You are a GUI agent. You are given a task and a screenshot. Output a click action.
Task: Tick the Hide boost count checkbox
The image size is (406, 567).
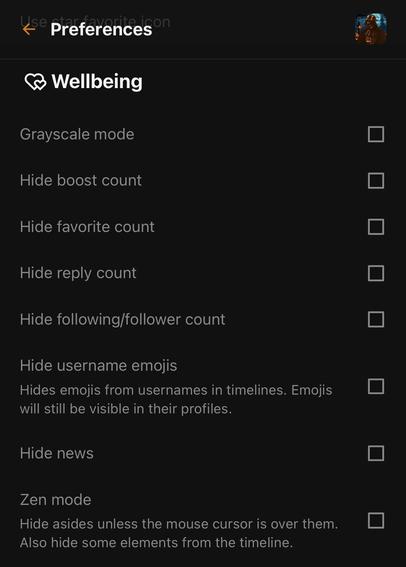(376, 180)
